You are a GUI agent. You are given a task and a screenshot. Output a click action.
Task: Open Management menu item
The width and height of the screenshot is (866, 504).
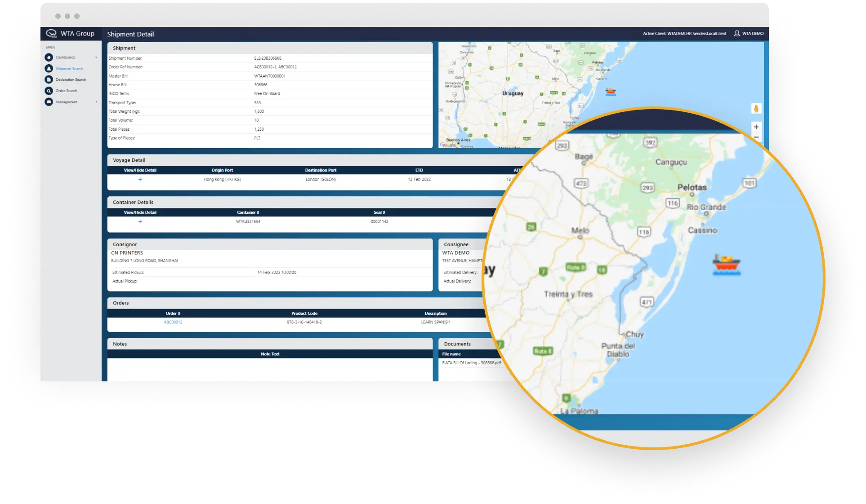point(67,102)
